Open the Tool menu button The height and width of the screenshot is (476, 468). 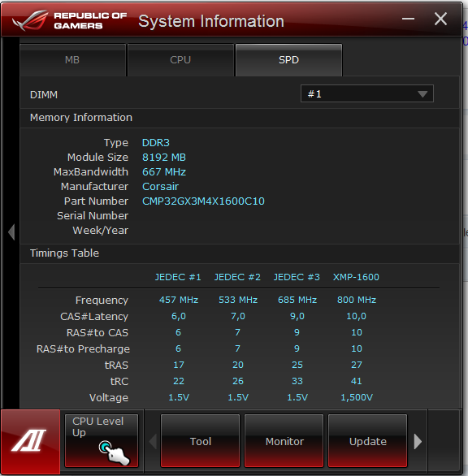click(x=201, y=441)
